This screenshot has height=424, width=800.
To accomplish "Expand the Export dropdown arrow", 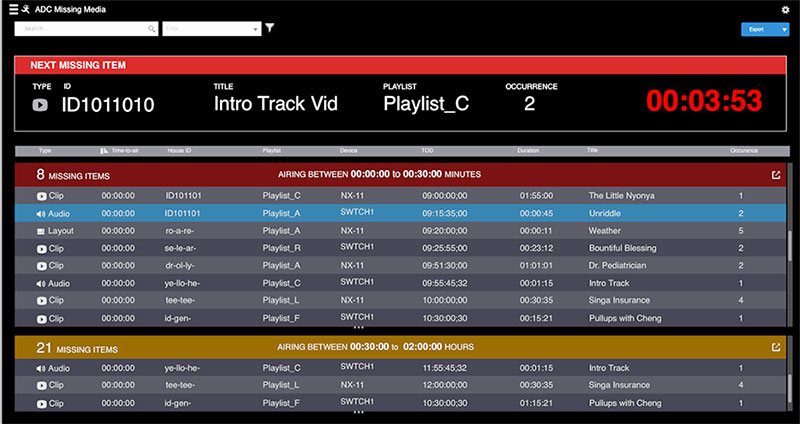I will 784,30.
